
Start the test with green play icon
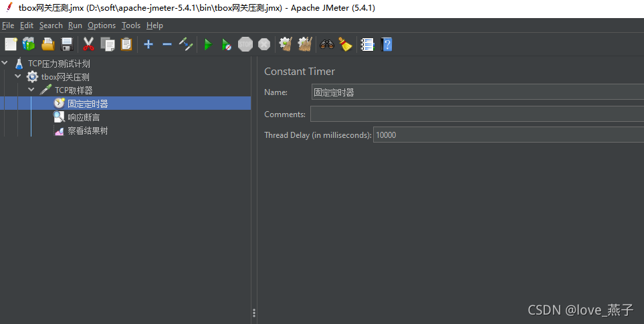click(208, 44)
